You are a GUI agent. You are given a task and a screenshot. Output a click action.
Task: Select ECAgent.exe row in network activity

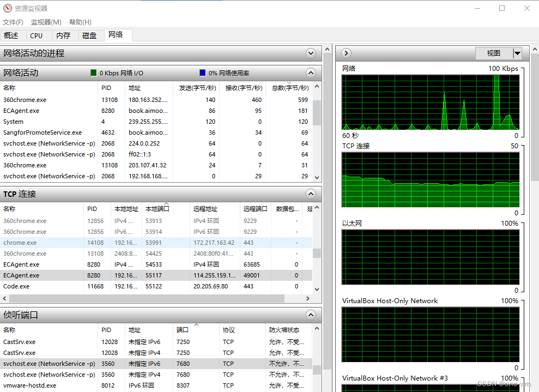coord(156,111)
